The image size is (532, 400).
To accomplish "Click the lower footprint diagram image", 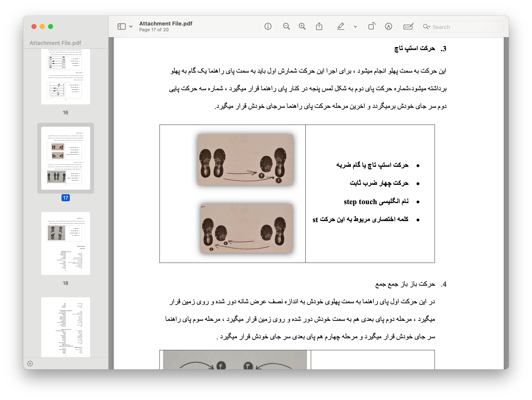I will coord(246,228).
